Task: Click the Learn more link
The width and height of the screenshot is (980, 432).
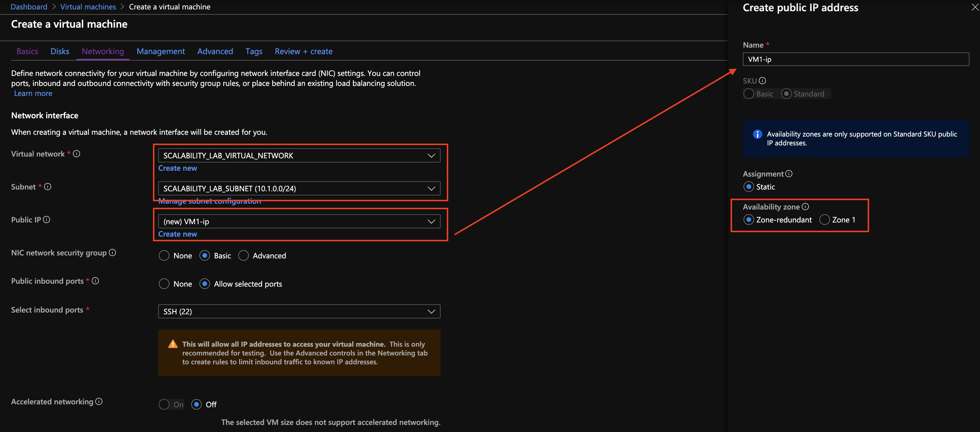Action: [x=33, y=93]
